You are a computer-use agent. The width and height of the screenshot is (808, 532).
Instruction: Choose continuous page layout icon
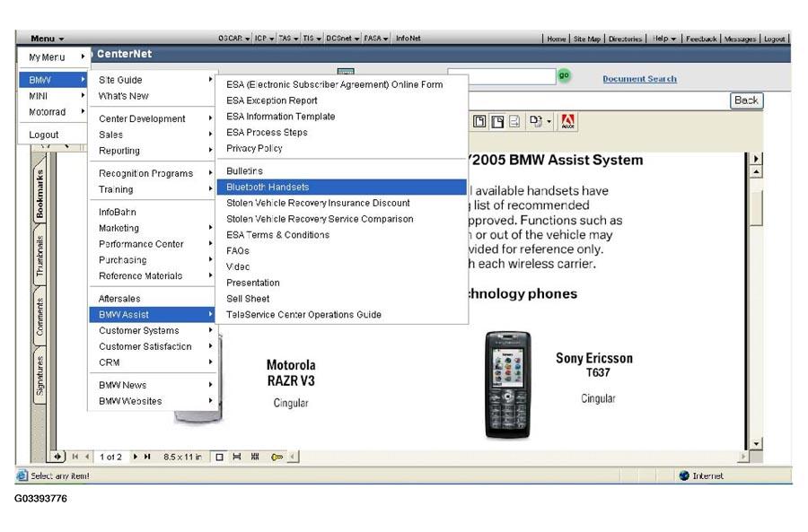[237, 457]
